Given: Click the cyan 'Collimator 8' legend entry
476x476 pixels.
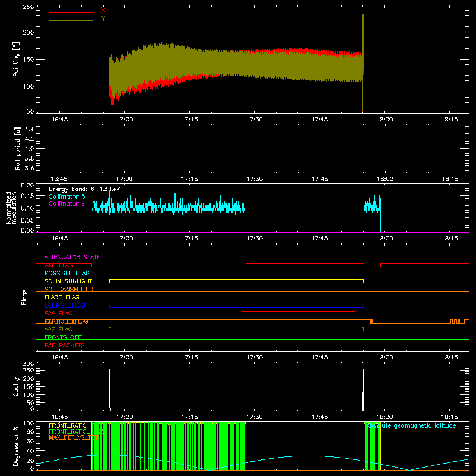Looking at the screenshot, I should 67,196.
